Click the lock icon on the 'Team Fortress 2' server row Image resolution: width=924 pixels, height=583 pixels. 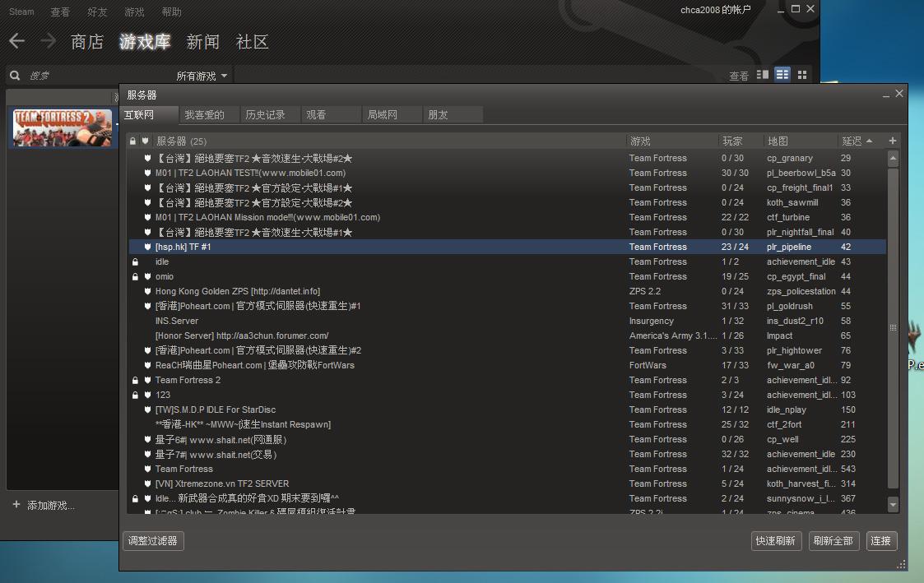[135, 380]
